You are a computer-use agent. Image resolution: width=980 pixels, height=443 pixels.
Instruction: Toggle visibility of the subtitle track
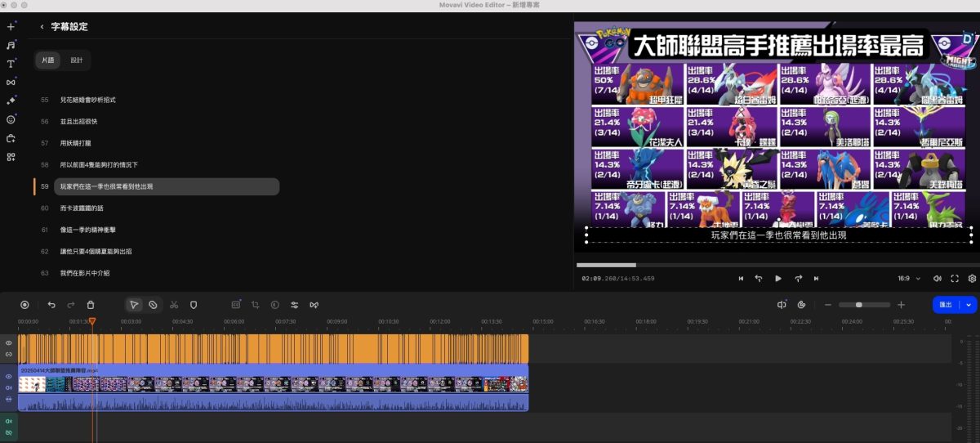pos(9,343)
